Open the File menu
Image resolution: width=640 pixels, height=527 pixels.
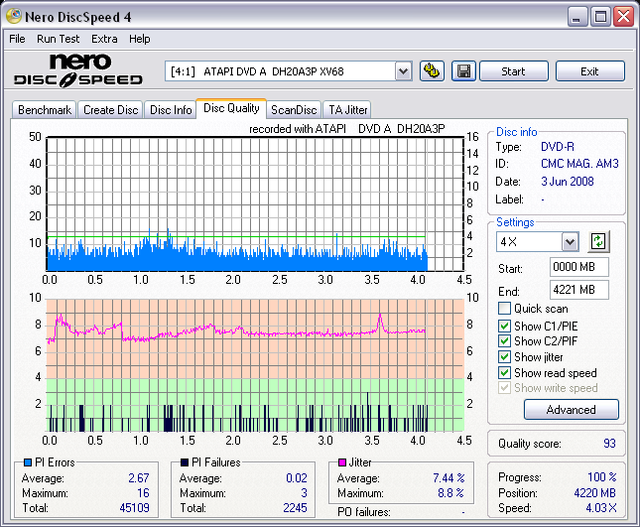pyautogui.click(x=17, y=39)
